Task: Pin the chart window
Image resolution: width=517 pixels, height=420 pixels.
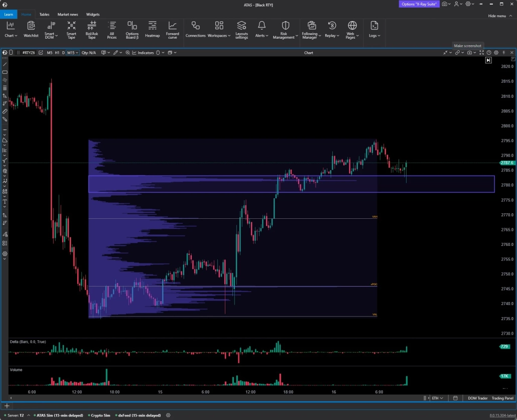Action: 504,53
